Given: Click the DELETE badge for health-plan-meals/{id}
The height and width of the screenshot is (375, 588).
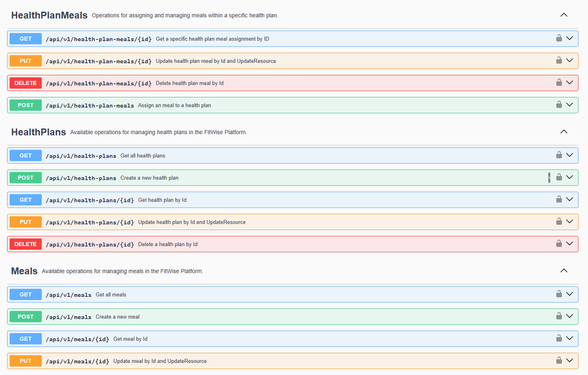Looking at the screenshot, I should [26, 83].
